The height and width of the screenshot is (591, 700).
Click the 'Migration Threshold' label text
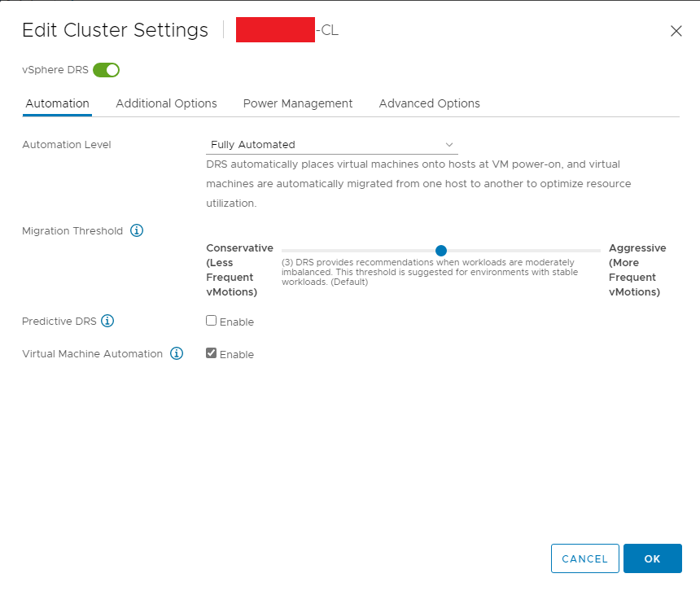pos(72,230)
